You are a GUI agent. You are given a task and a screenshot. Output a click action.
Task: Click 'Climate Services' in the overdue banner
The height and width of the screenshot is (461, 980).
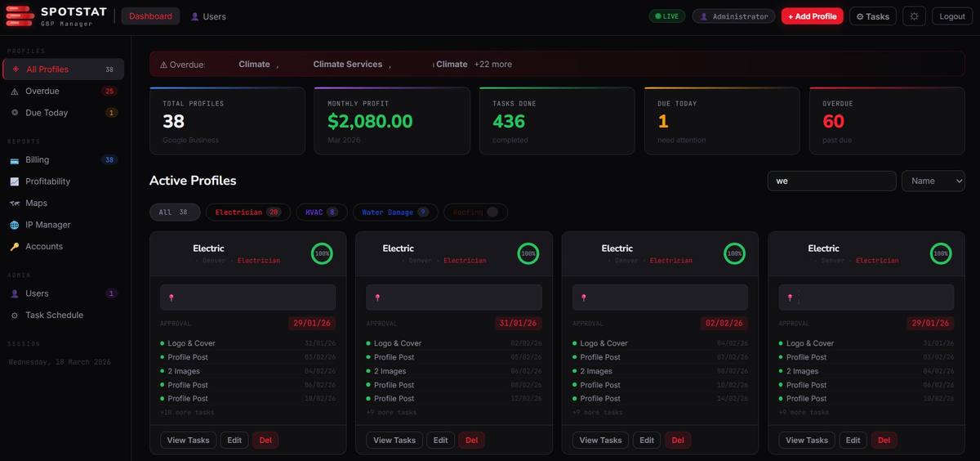pos(347,65)
